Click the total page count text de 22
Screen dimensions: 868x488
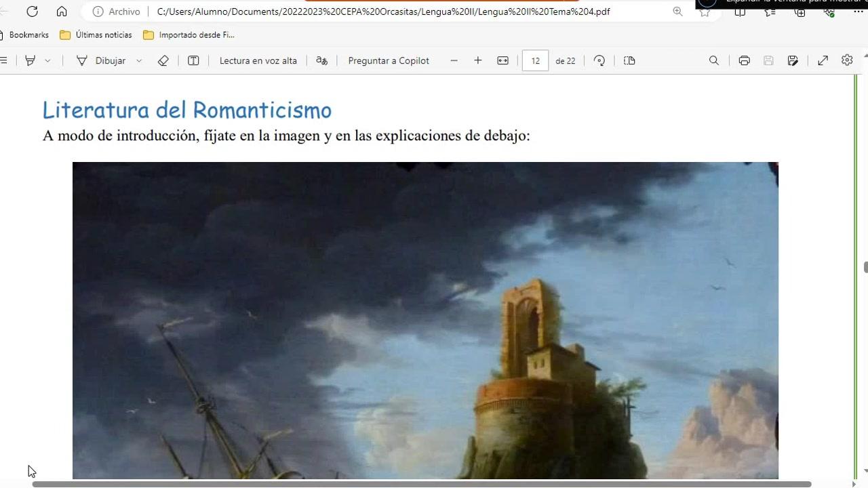[565, 60]
